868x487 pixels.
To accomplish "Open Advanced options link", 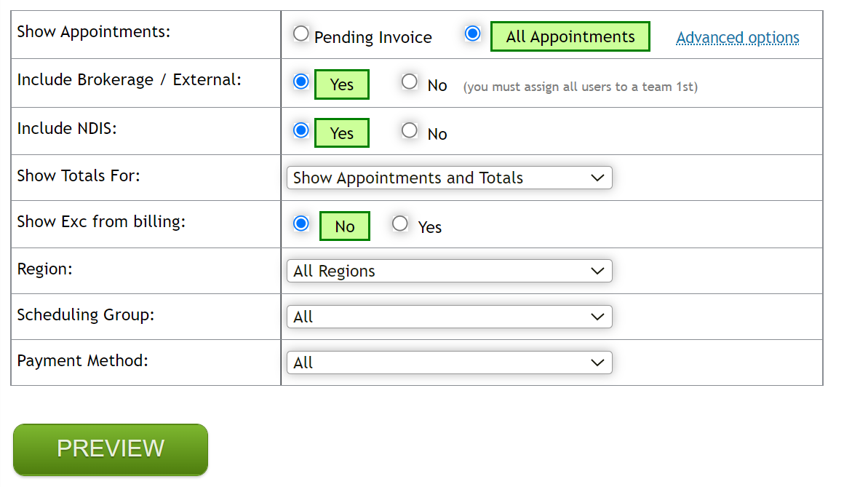I will pyautogui.click(x=737, y=37).
